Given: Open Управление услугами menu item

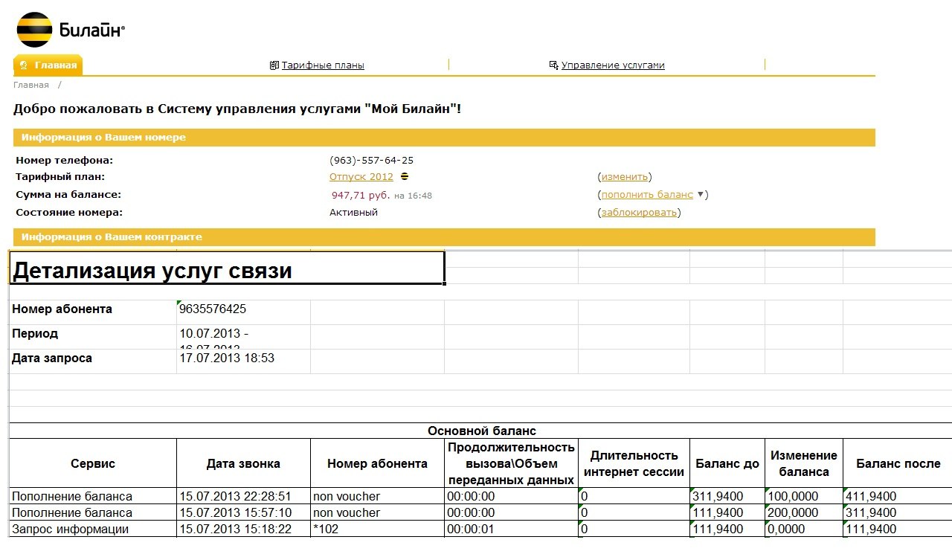Looking at the screenshot, I should click(x=613, y=65).
